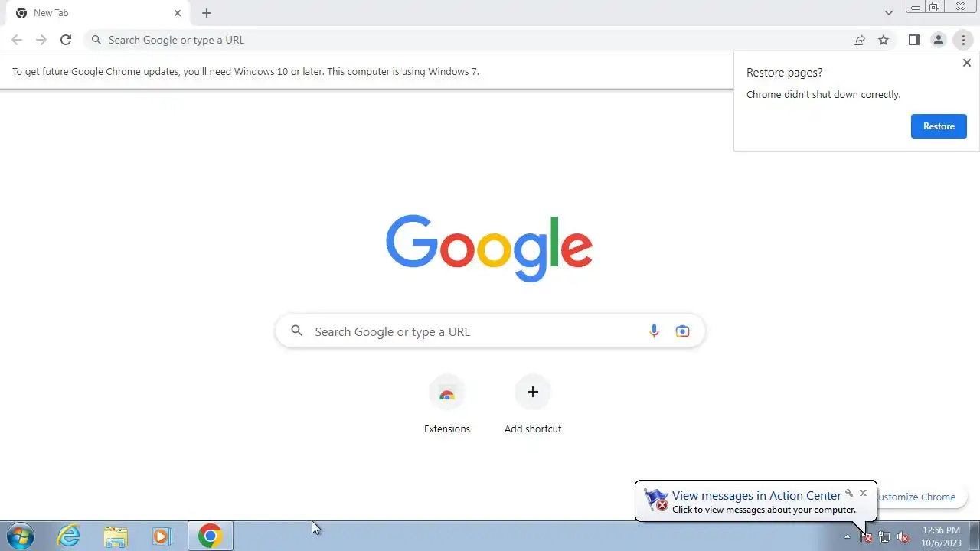Screen dimensions: 980x551
Task: Open the profile avatar icon
Action: [938, 40]
